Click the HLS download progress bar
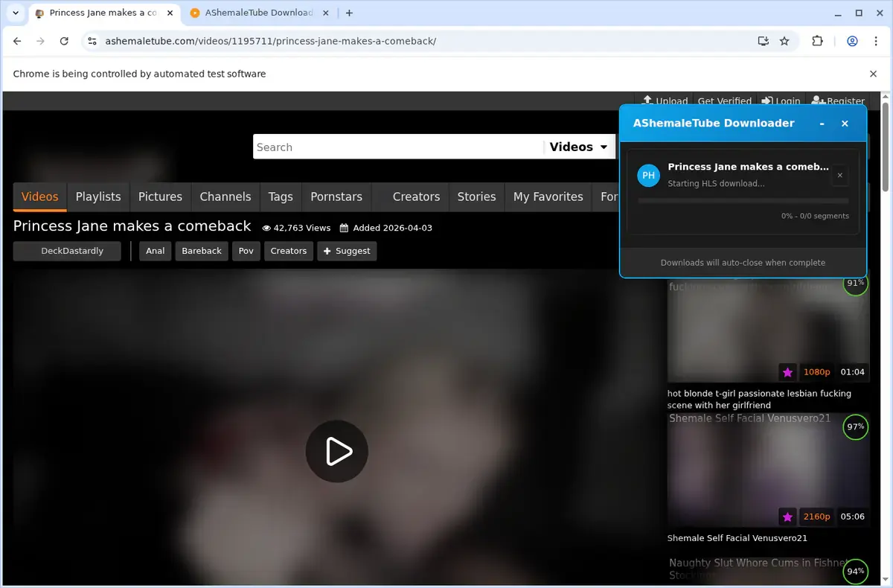 tap(743, 200)
